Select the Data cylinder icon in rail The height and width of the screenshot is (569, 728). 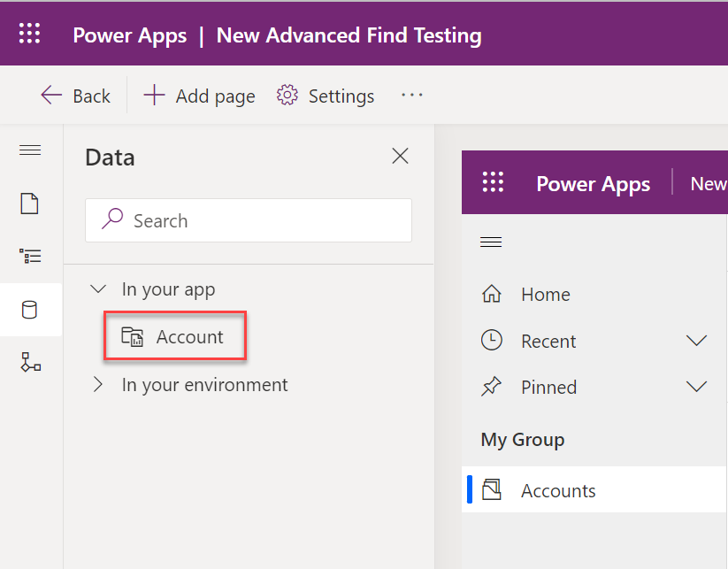30,310
